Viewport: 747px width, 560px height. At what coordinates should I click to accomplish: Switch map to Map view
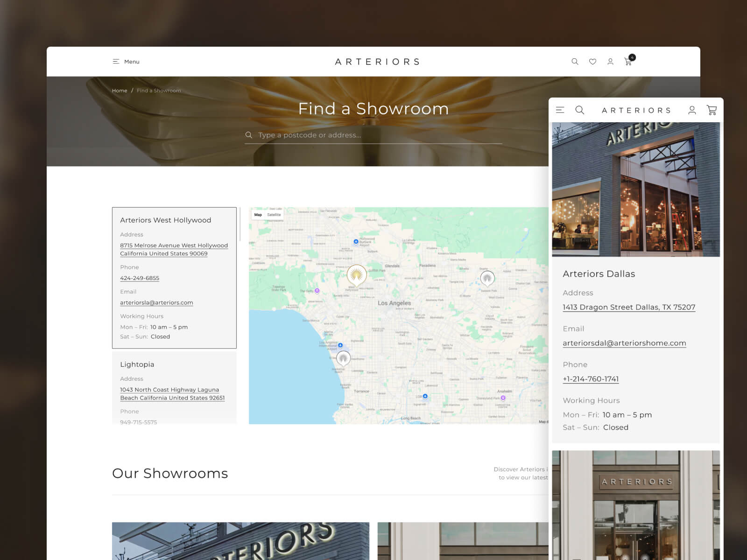click(x=258, y=215)
